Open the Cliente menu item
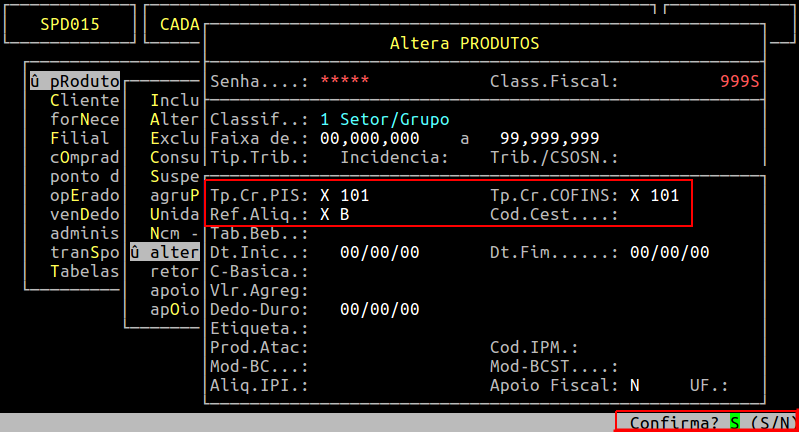 coord(84,100)
